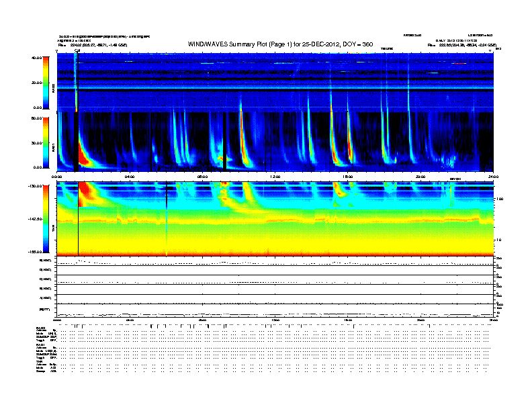Select the 30.00 label on RAD1 scale
The image size is (532, 411).
tap(36, 143)
